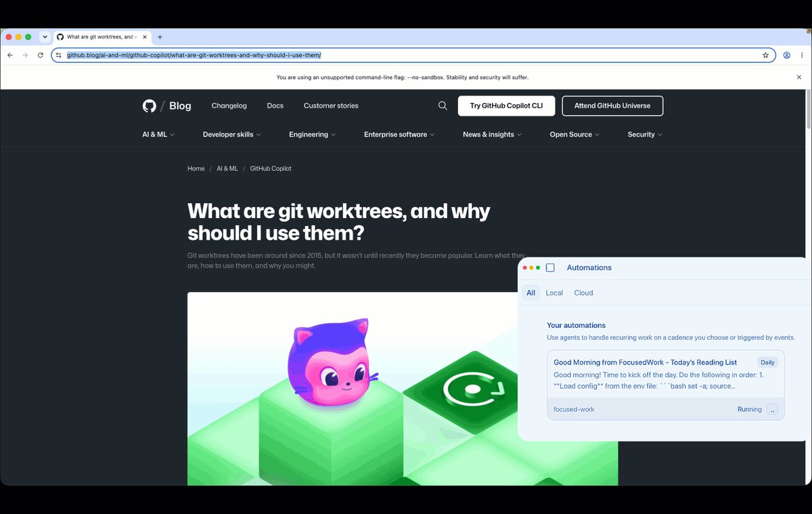Open the Security navigation dropdown
812x514 pixels.
coord(645,134)
